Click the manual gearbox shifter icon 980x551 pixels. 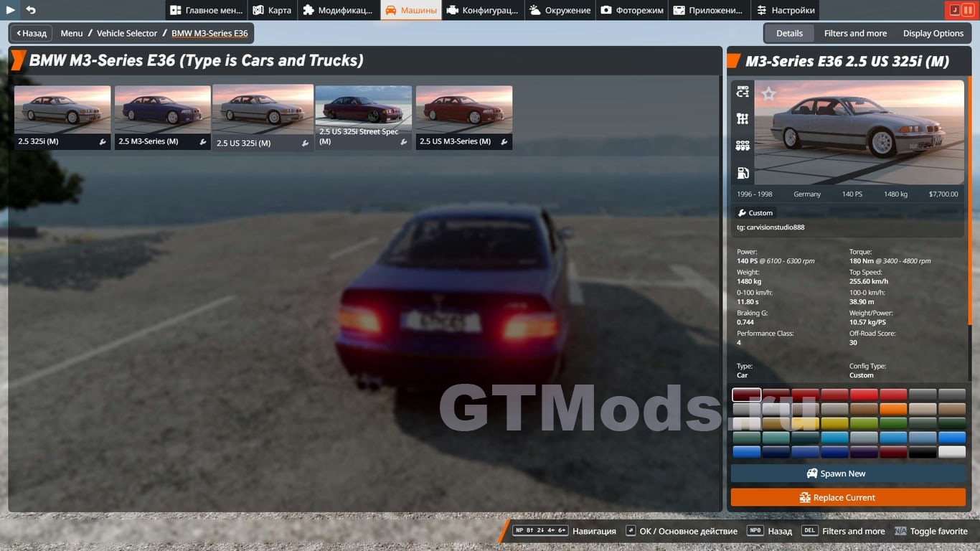743,119
